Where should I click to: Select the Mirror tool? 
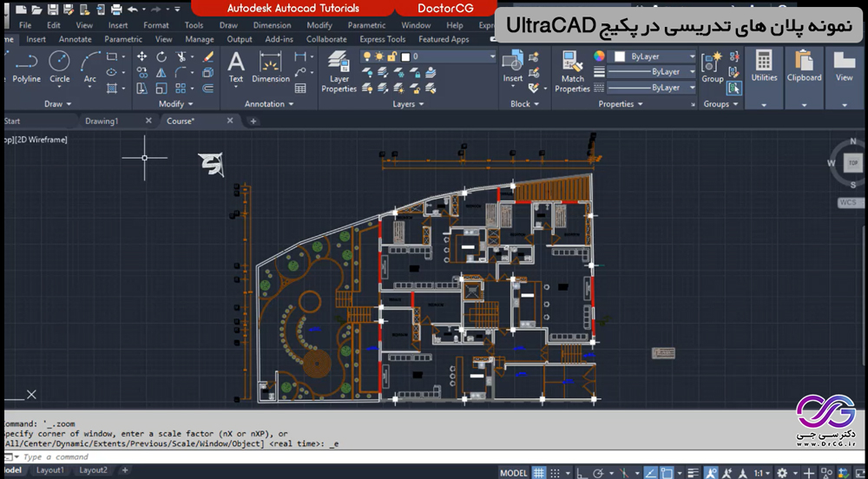[x=161, y=73]
